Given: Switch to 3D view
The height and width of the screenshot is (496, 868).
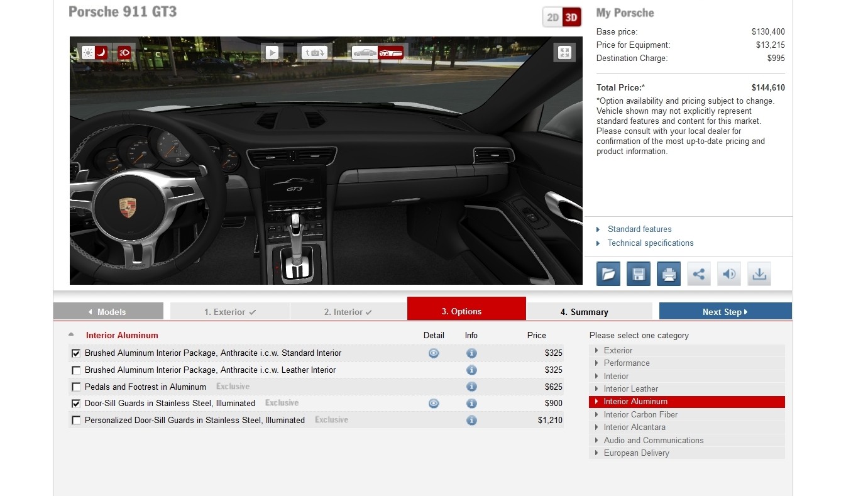Looking at the screenshot, I should 571,18.
